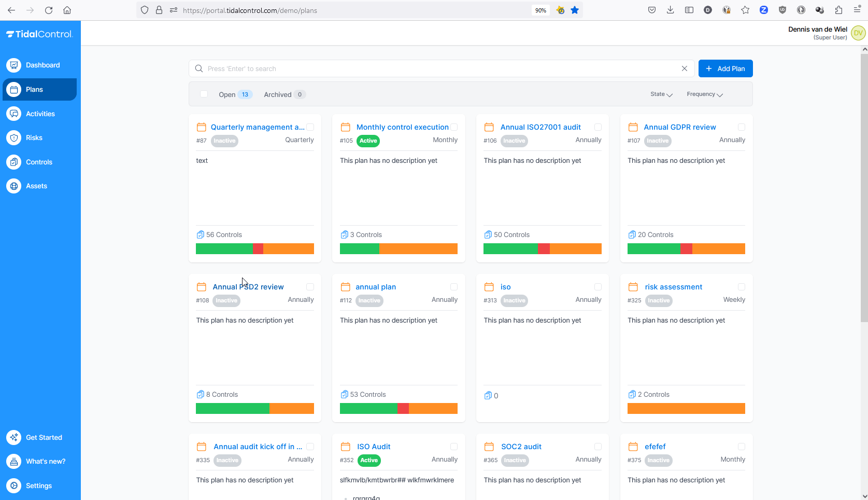
Task: Click the DV user avatar
Action: (858, 33)
